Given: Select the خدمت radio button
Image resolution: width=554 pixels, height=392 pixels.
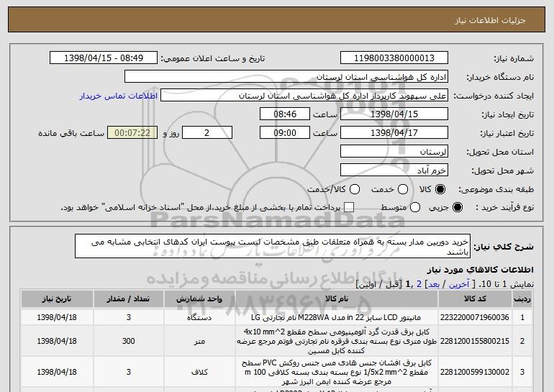Looking at the screenshot, I should click(403, 190).
